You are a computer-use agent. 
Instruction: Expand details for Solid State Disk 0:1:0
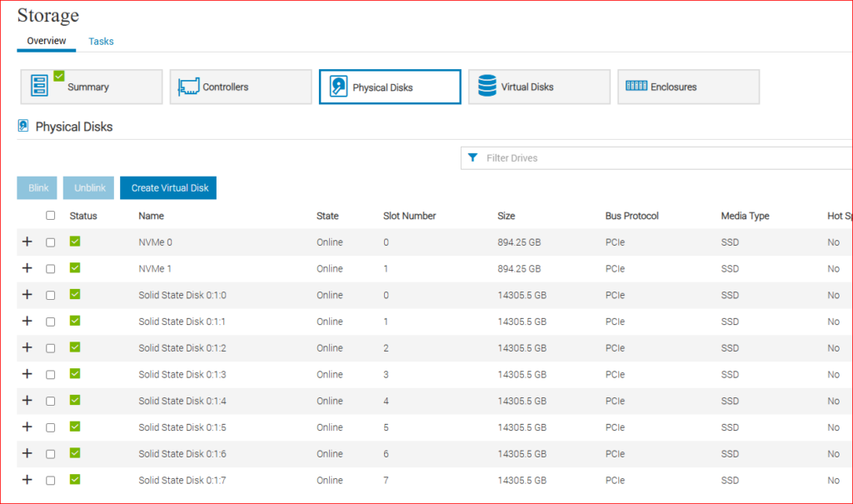tap(27, 295)
